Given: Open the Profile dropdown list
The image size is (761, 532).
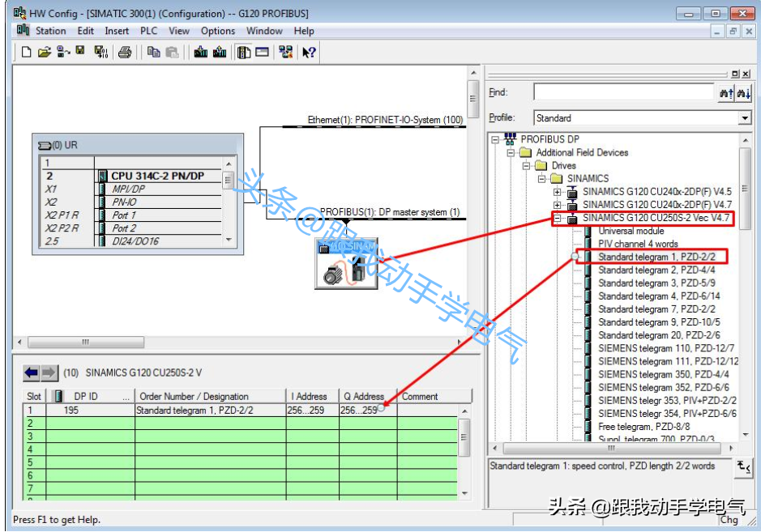Looking at the screenshot, I should click(745, 118).
